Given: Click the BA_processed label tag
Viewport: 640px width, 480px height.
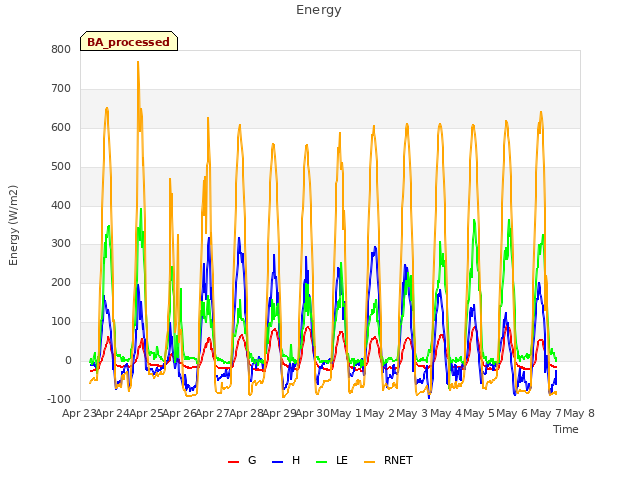Looking at the screenshot, I should click(x=129, y=41).
